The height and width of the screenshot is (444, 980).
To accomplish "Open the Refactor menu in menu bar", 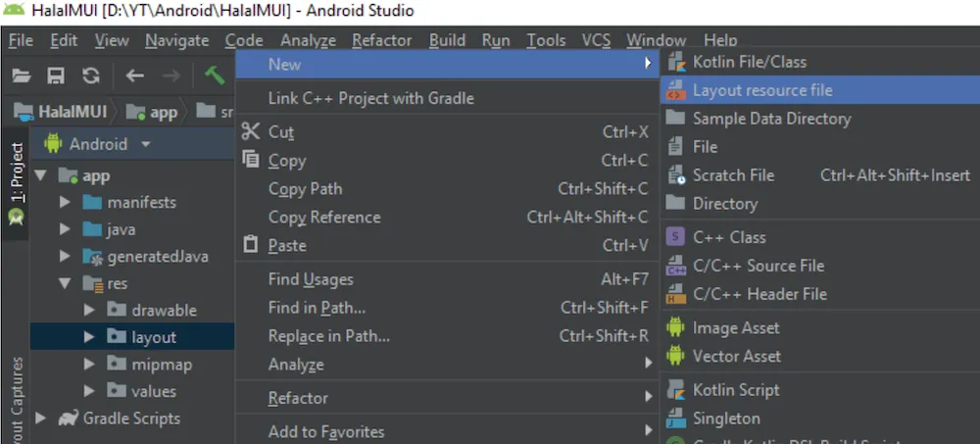I will (382, 40).
